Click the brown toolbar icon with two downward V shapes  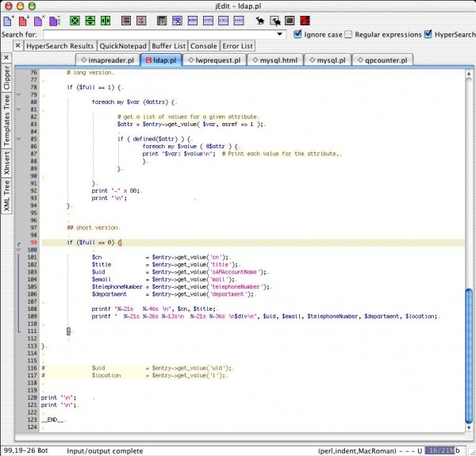[141, 21]
